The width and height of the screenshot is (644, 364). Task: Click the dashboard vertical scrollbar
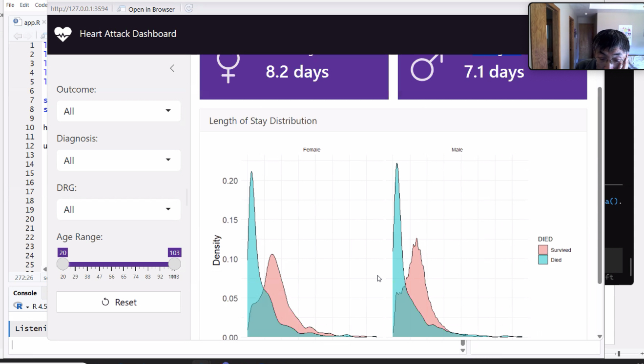600,185
